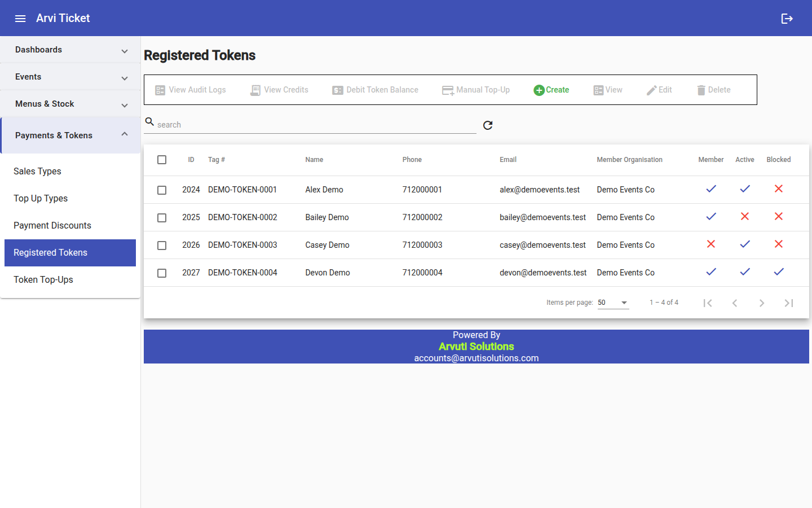Open Sales Types in sidebar
812x508 pixels.
coord(70,172)
